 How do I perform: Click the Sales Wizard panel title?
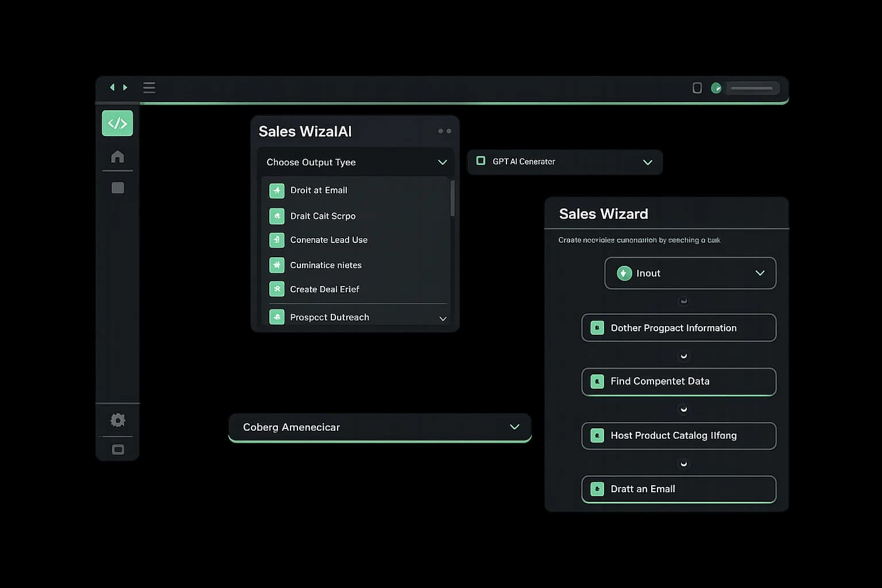click(x=604, y=214)
